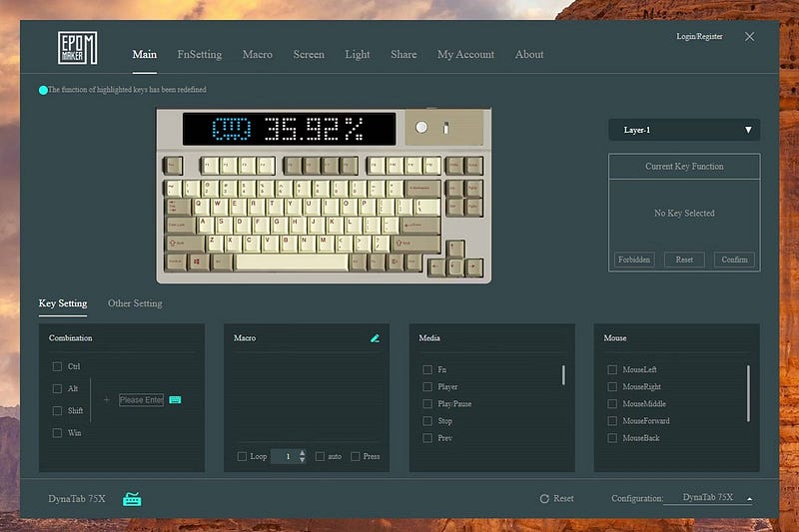Click the dot-matrix display on keyboard image

288,128
